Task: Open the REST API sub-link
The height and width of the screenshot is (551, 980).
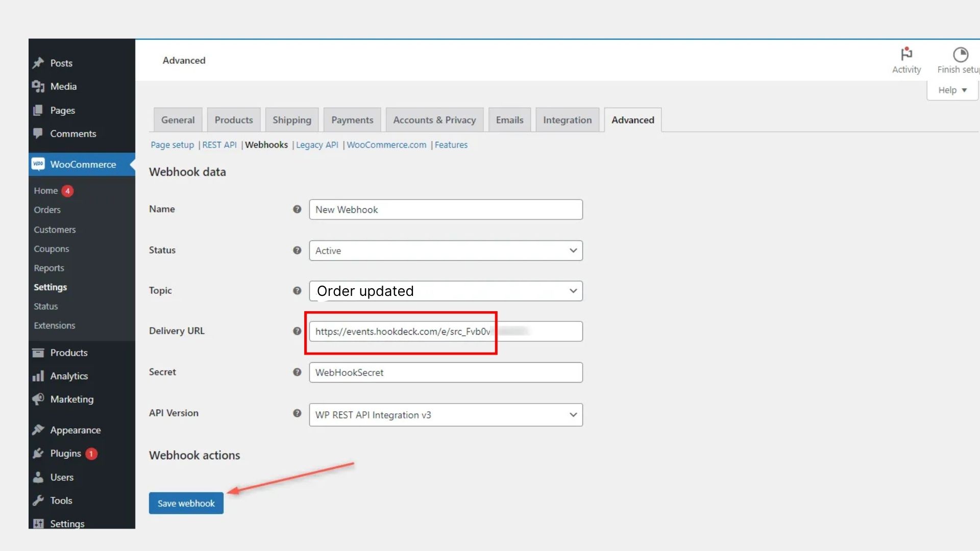Action: 219,145
